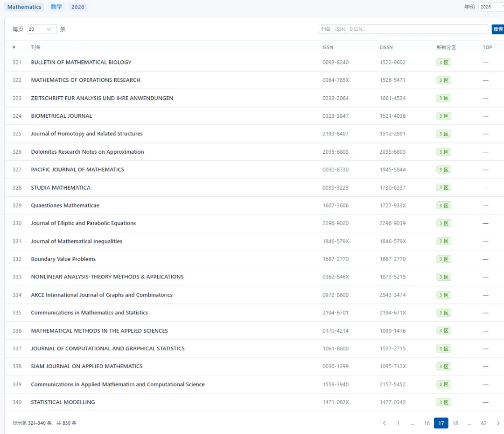Go to the previous page arrow
This screenshot has height=434, width=504.
pos(384,423)
